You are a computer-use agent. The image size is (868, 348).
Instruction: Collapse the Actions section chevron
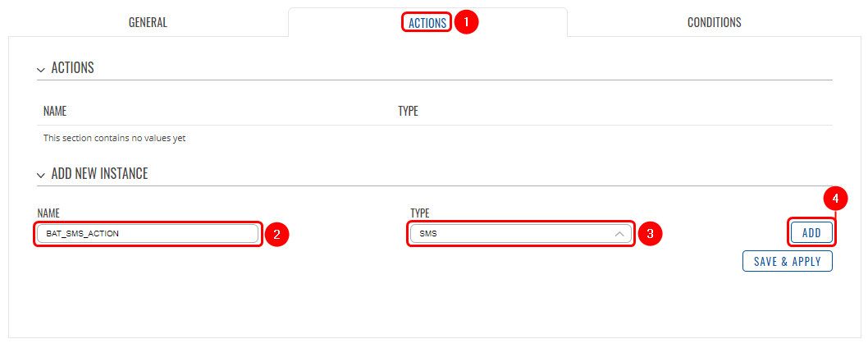[x=40, y=69]
